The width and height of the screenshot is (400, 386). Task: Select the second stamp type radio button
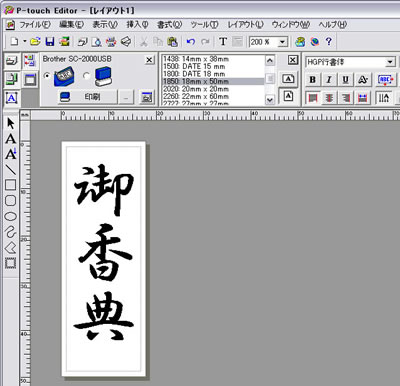coord(86,76)
